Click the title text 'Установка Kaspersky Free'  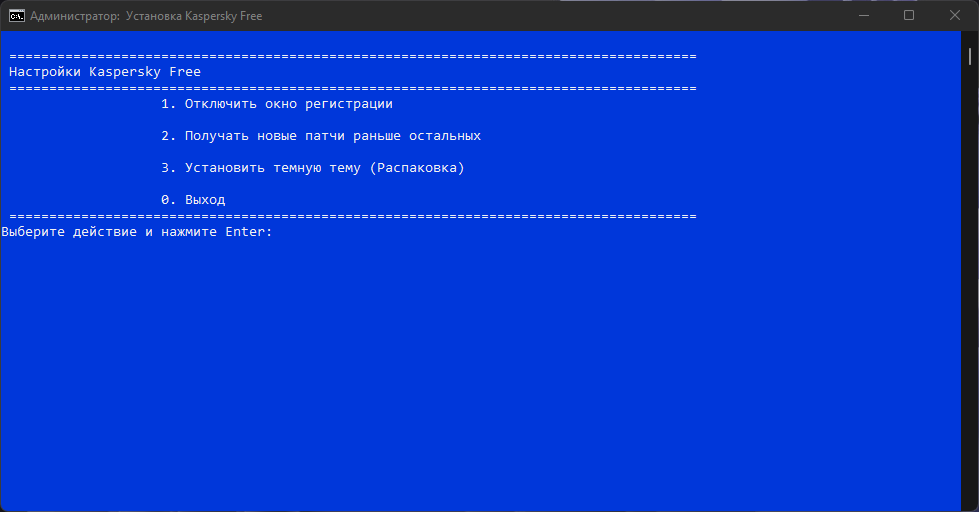194,16
